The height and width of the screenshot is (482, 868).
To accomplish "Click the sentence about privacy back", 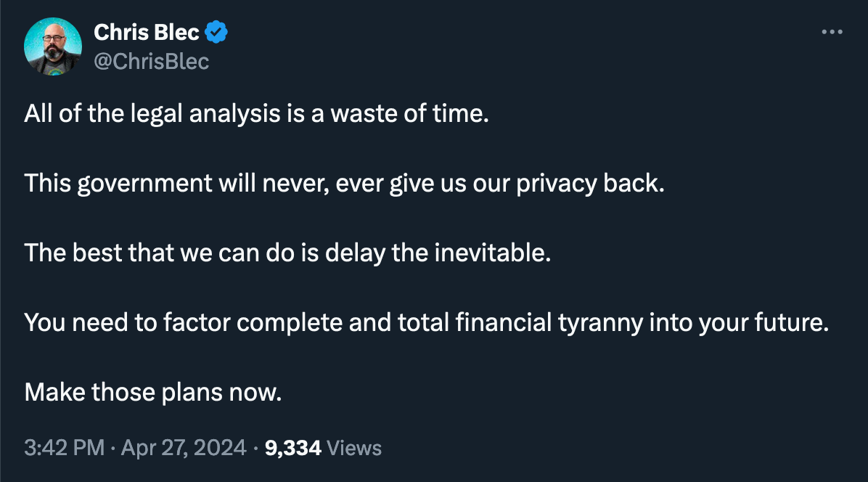I will coord(344,183).
